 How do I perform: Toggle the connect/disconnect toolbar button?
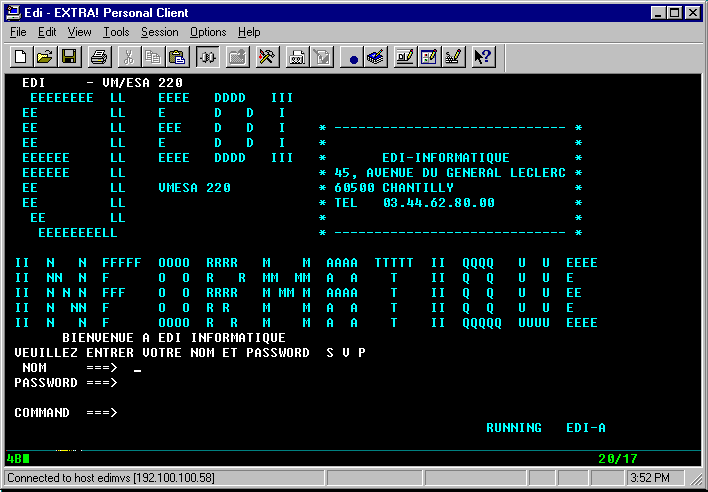pos(208,57)
